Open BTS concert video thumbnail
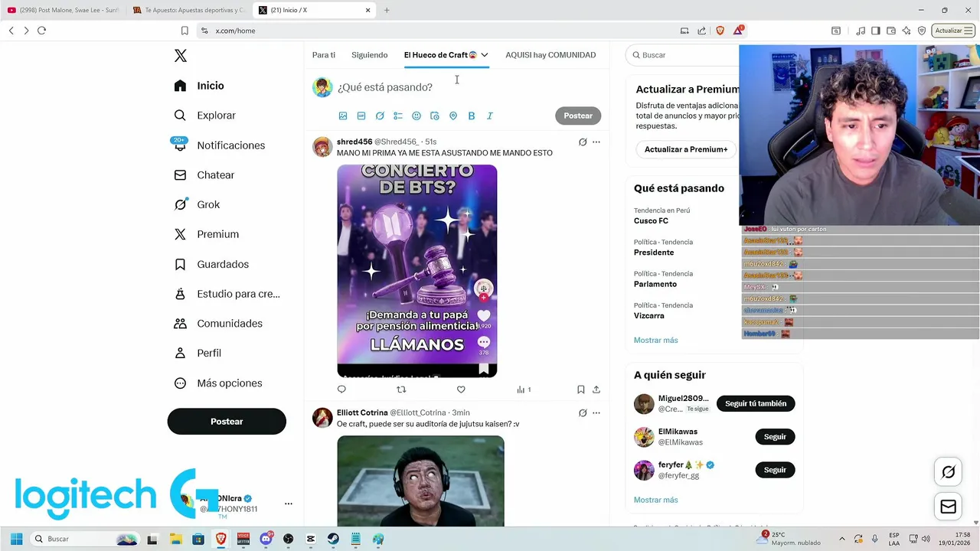 click(x=416, y=271)
